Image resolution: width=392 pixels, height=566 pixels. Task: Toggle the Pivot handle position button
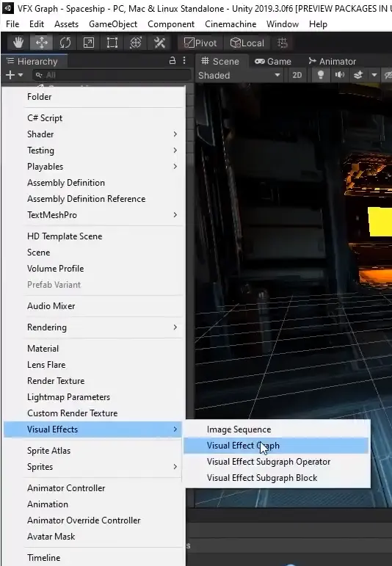(x=200, y=43)
